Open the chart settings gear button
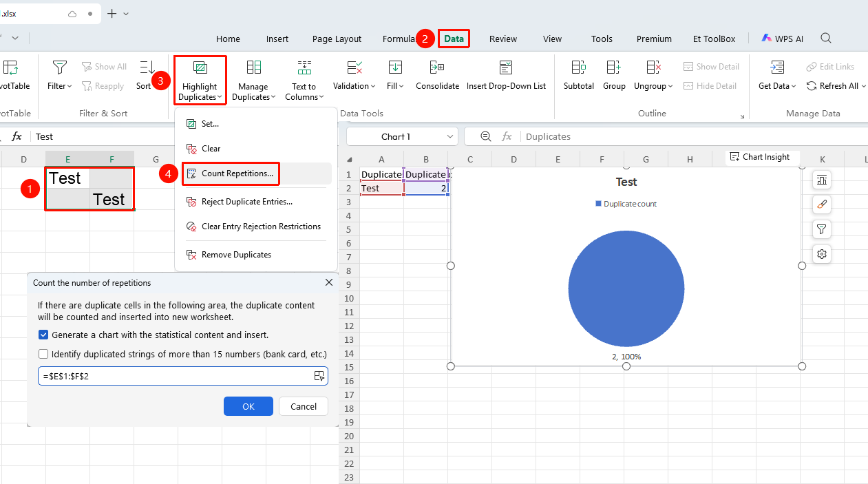Viewport: 868px width, 484px height. click(822, 254)
